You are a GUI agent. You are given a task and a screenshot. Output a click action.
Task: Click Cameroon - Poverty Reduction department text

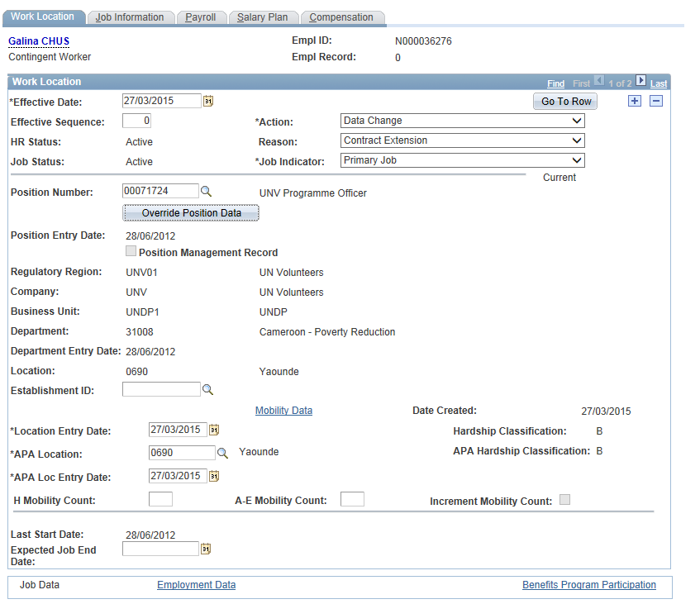coord(327,332)
